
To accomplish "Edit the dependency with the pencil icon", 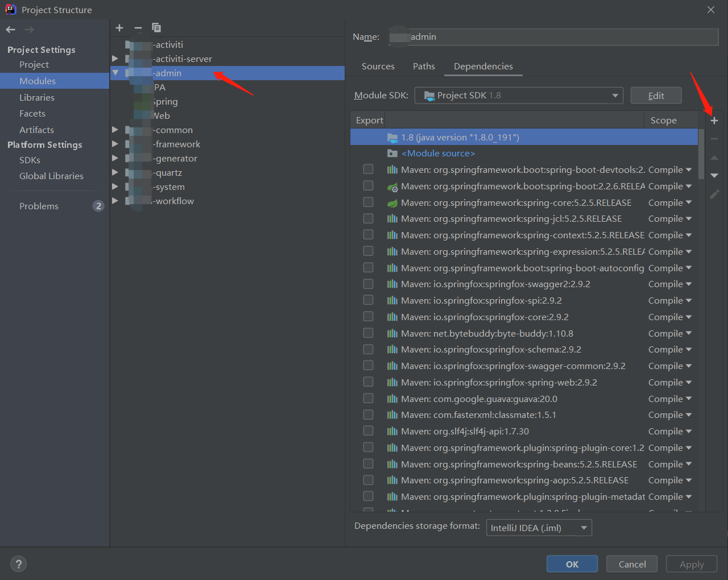I will click(x=714, y=194).
